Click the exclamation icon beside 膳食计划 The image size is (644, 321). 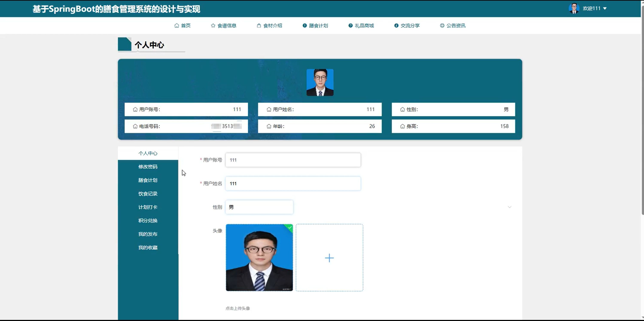[x=304, y=26]
